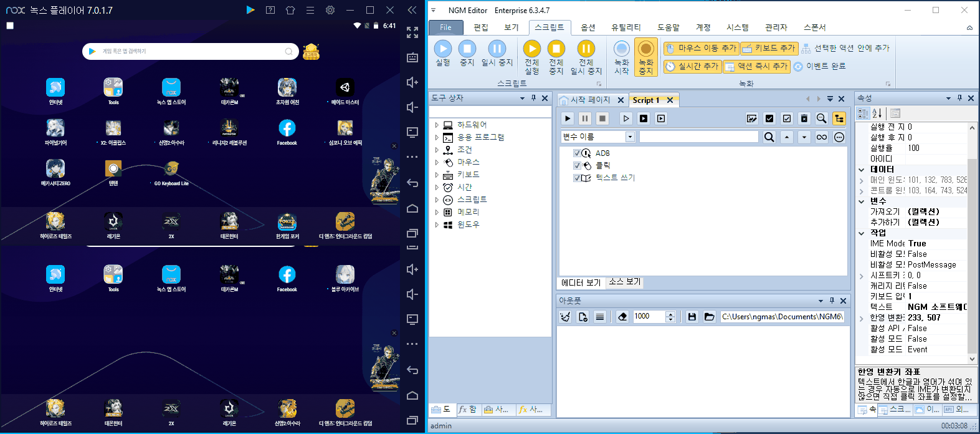Click 실시간 추가 button
Image resolution: width=980 pixels, height=434 pixels.
[x=692, y=66]
